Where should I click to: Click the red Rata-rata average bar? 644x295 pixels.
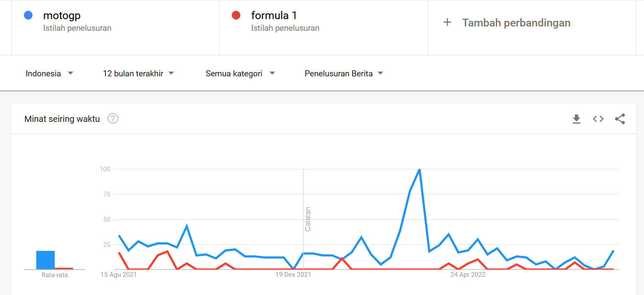(64, 269)
